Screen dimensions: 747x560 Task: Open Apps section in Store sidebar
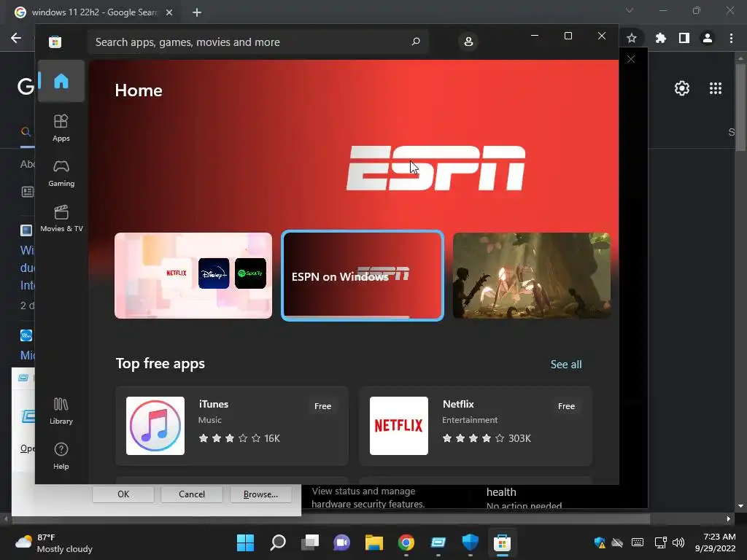61,128
